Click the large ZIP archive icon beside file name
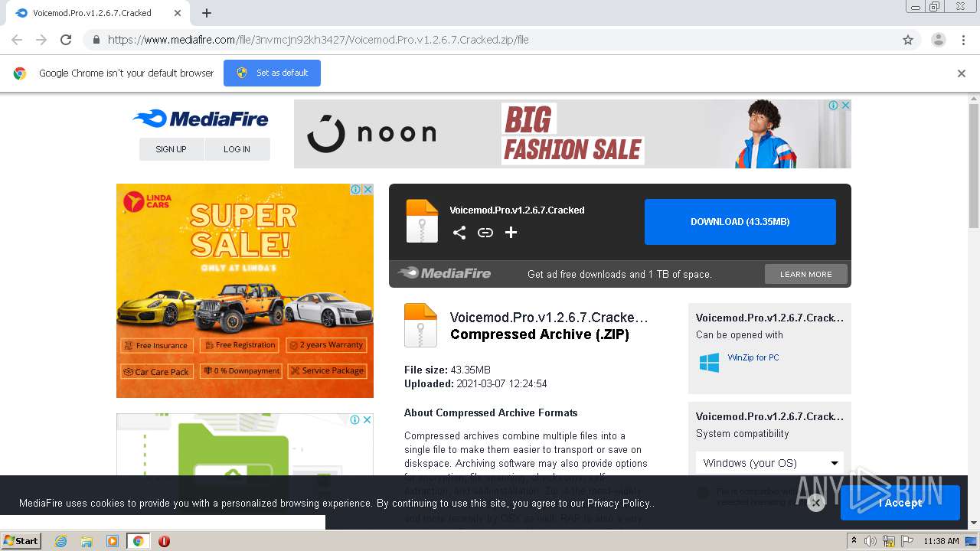This screenshot has width=980, height=551. click(420, 325)
